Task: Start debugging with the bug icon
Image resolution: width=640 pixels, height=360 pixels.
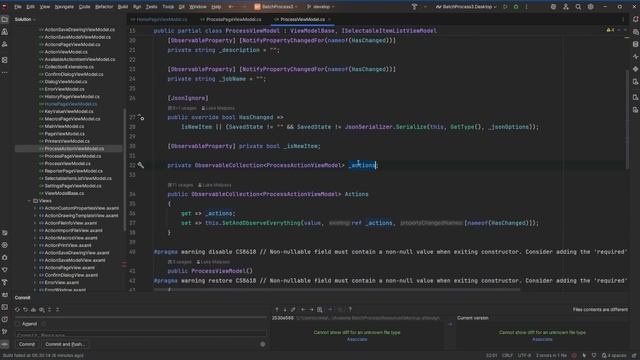Action: tap(516, 7)
